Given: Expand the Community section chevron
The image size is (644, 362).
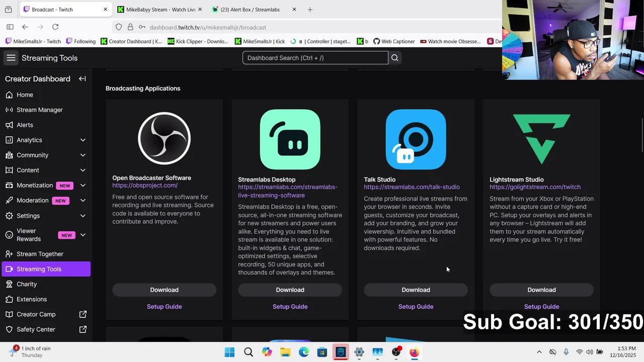Looking at the screenshot, I should [83, 155].
